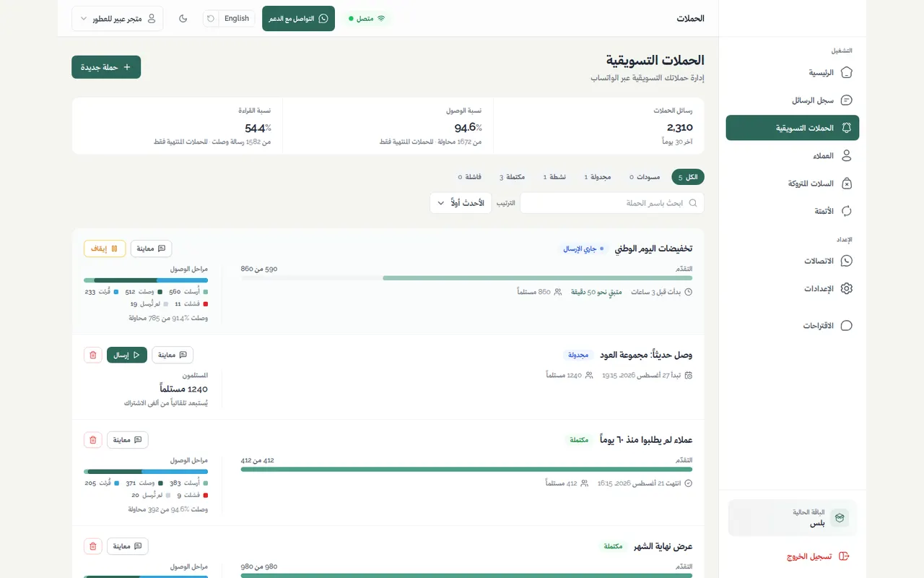
Task: Open the متجر عبير للعطور store dropdown
Action: point(117,18)
